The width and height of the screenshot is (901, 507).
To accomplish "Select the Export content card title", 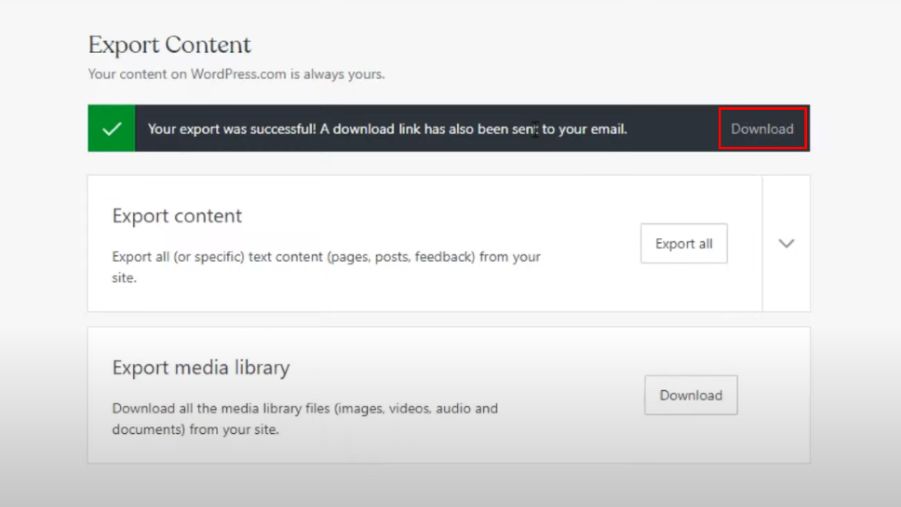I will [177, 216].
